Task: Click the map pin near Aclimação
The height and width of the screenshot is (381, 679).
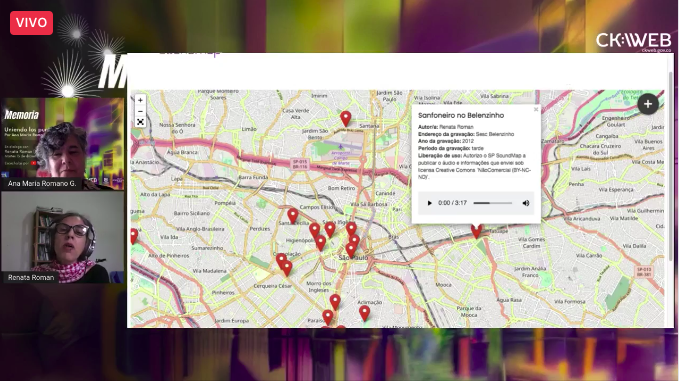Action: click(365, 313)
